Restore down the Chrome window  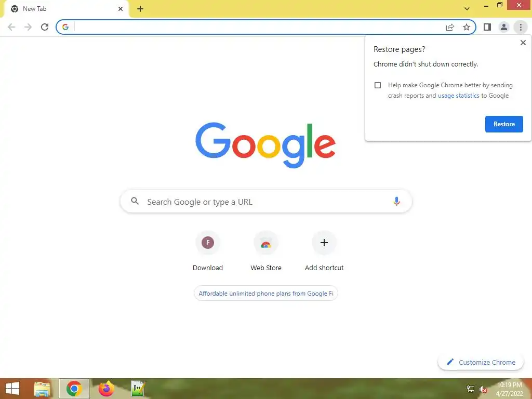(500, 5)
